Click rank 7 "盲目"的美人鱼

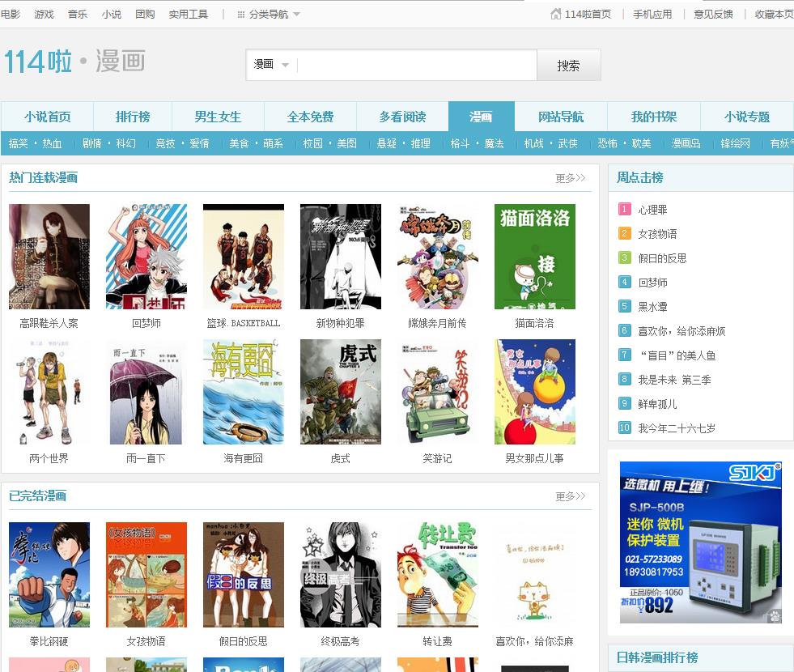click(x=677, y=355)
